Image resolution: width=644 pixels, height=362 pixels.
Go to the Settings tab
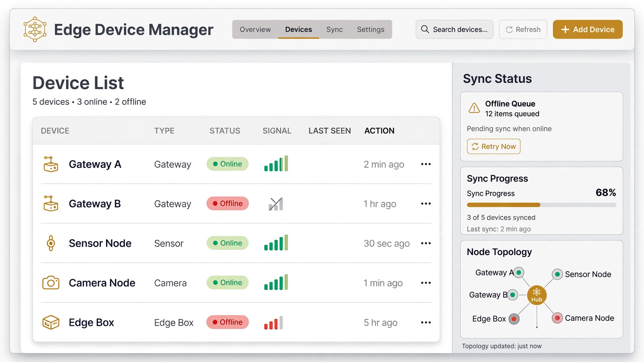[370, 30]
